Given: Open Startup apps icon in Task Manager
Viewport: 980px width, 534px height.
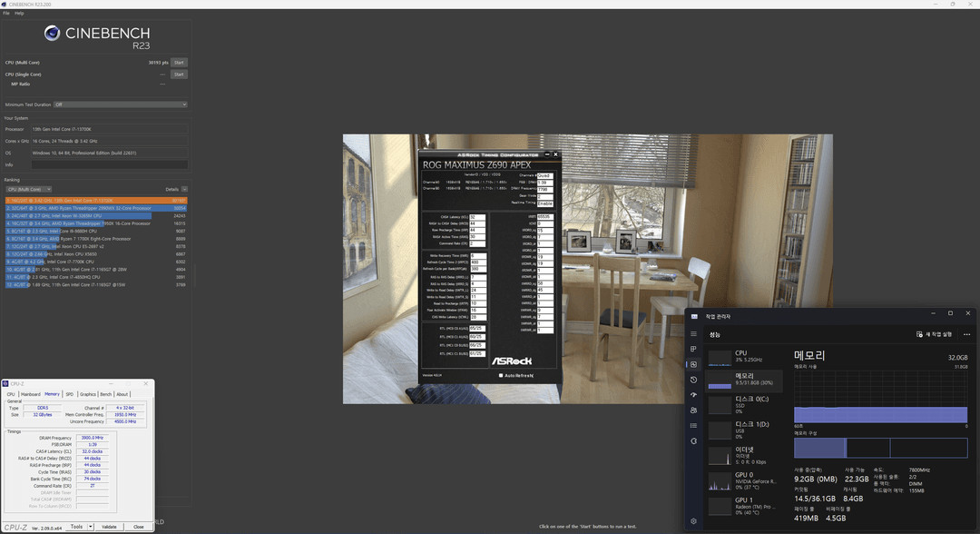Looking at the screenshot, I should 693,394.
